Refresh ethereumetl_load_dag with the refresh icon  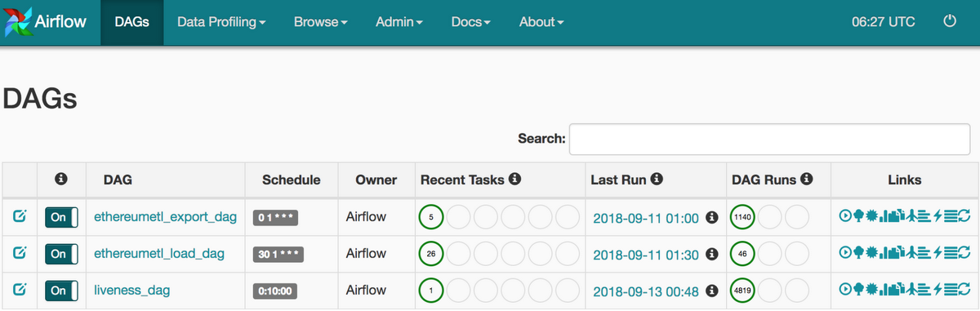click(x=964, y=253)
